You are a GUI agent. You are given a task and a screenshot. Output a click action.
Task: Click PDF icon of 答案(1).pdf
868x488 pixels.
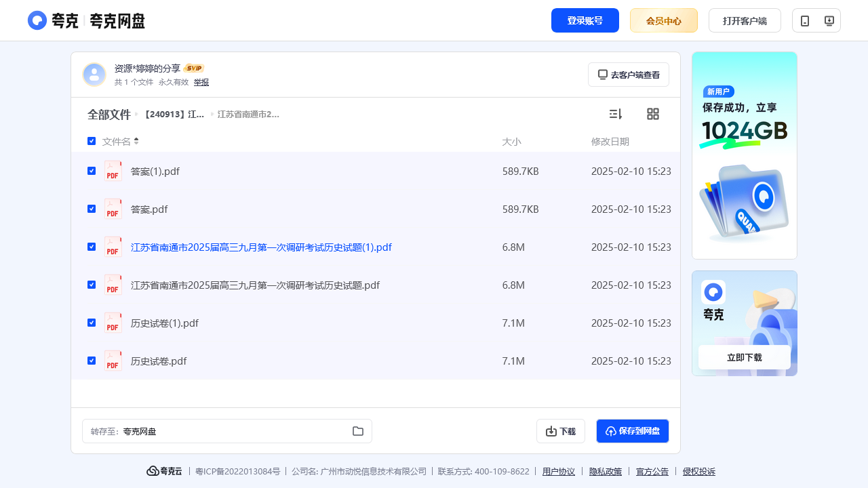click(x=113, y=171)
